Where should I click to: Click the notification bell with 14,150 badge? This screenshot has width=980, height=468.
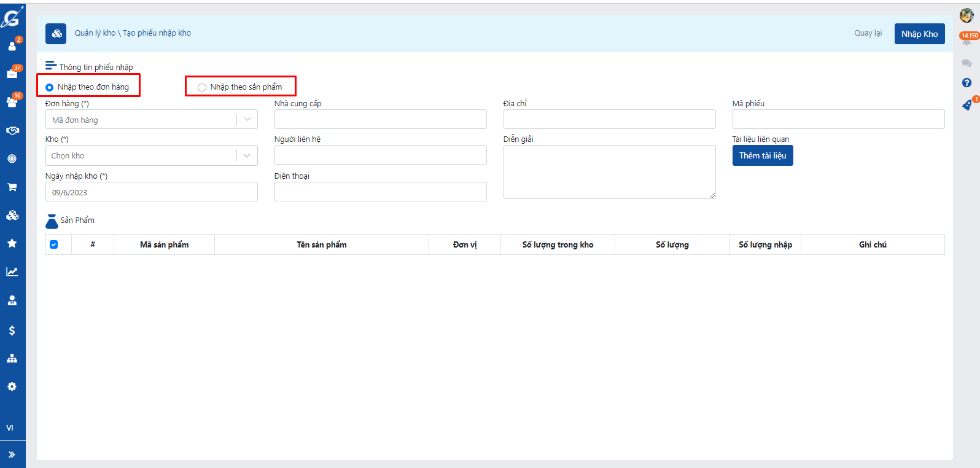point(966,42)
